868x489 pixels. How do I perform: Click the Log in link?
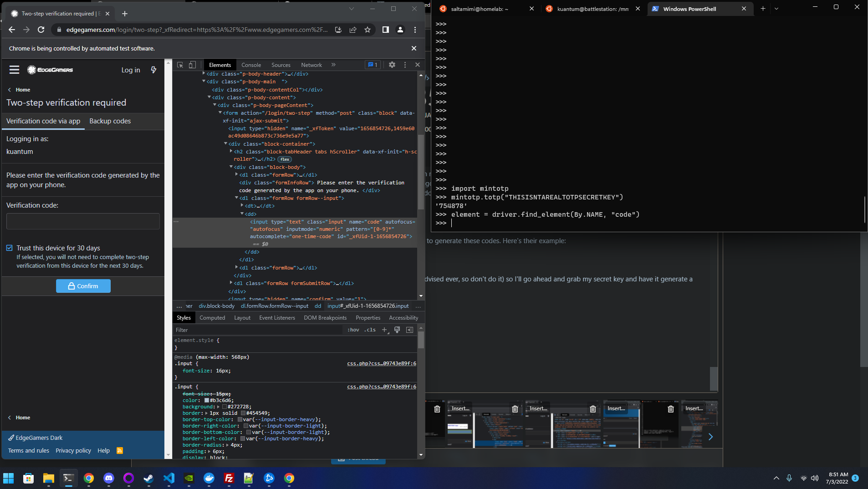coord(131,70)
